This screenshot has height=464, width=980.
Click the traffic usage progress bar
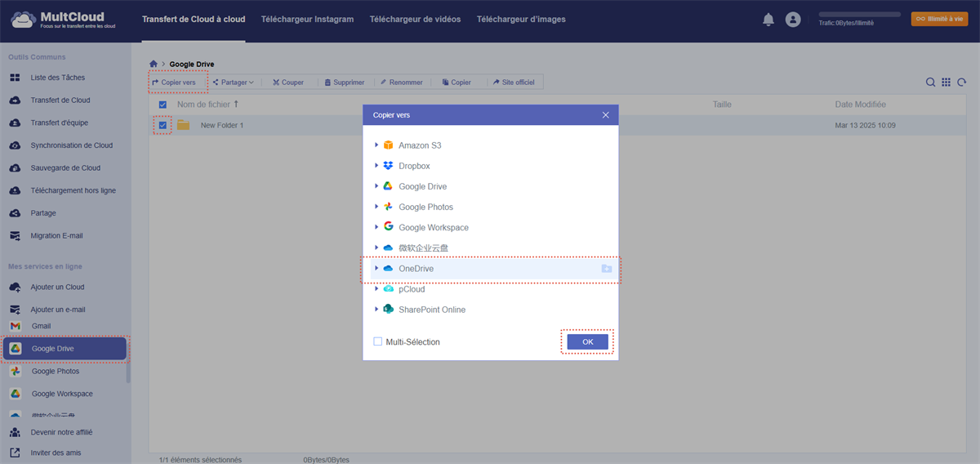(x=859, y=15)
